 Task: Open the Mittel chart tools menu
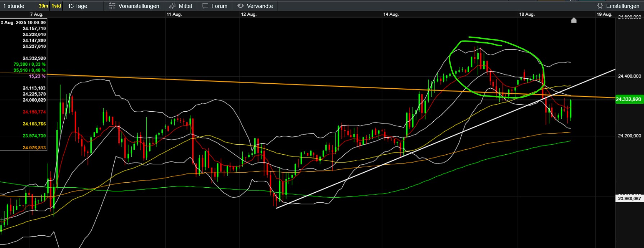(x=185, y=6)
